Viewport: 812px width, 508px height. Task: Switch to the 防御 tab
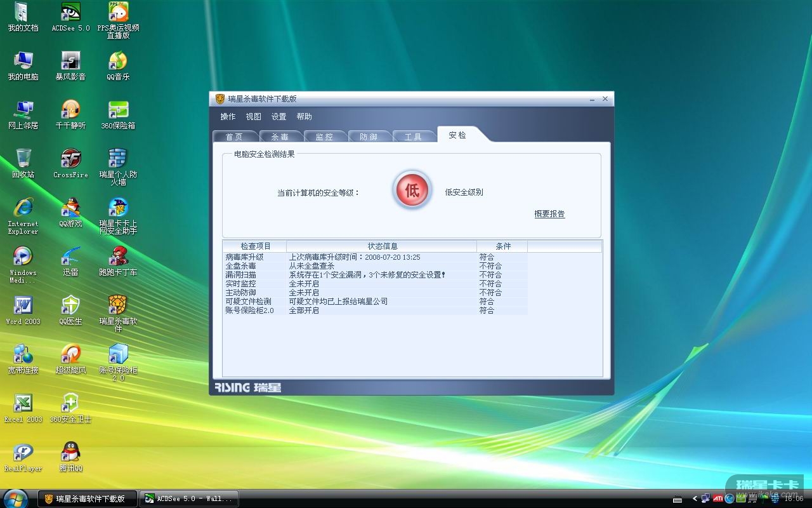pyautogui.click(x=369, y=137)
